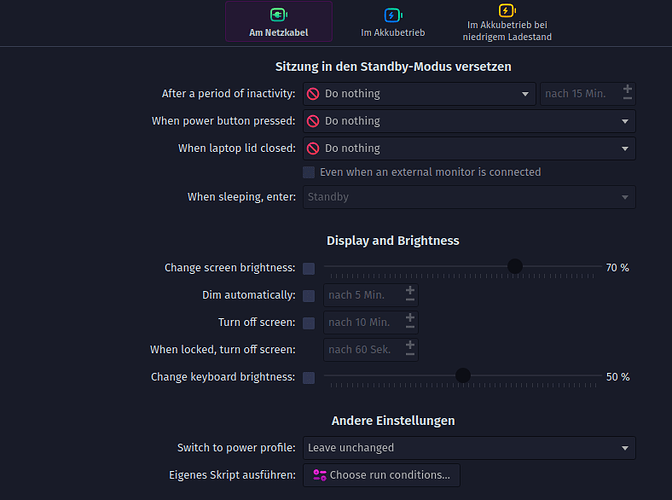Switch to the Im Akkubetrieb tab
This screenshot has width=672, height=500.
(392, 23)
